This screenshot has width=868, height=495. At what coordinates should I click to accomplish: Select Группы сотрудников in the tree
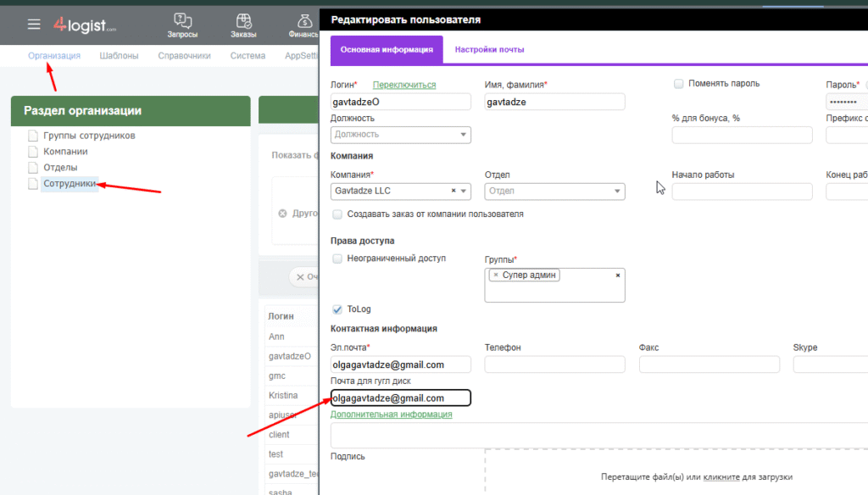[x=89, y=136]
